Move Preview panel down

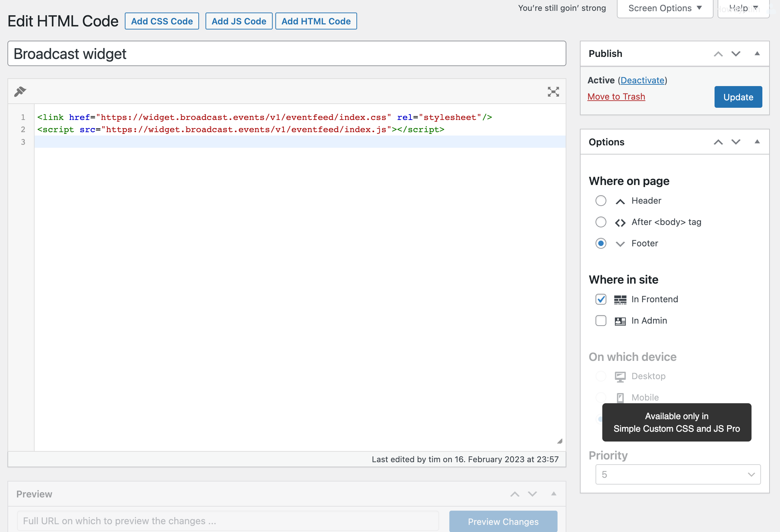pos(532,494)
